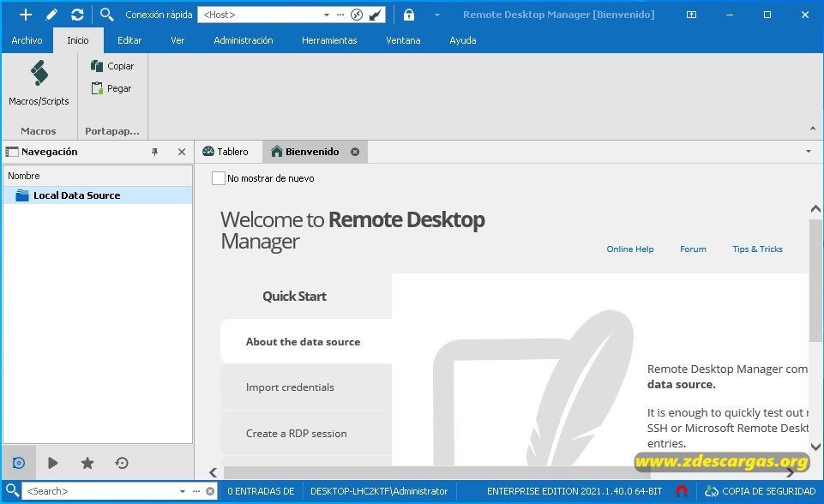This screenshot has height=504, width=824.
Task: Open the Herramientas ribbon tab
Action: pos(329,40)
